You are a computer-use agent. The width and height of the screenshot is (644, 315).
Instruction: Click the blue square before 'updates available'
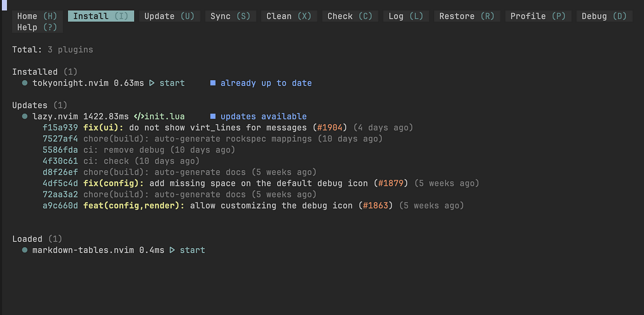(213, 117)
